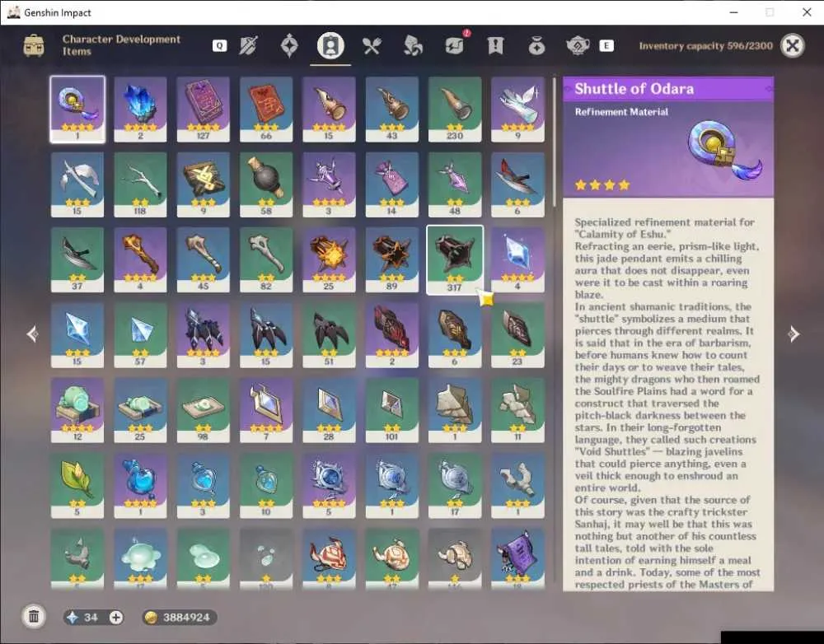Pick the dark spiked item with count 89
The height and width of the screenshot is (644, 824).
392,260
